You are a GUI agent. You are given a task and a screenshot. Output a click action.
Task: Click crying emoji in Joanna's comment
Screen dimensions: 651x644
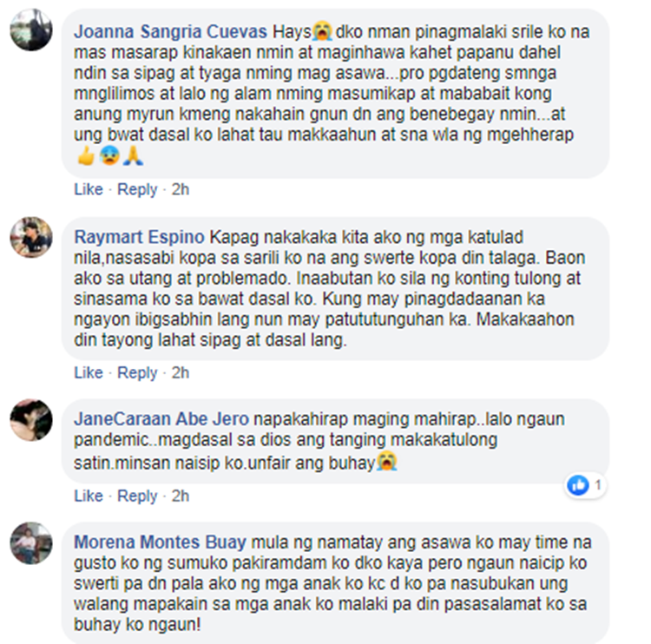pos(322,31)
